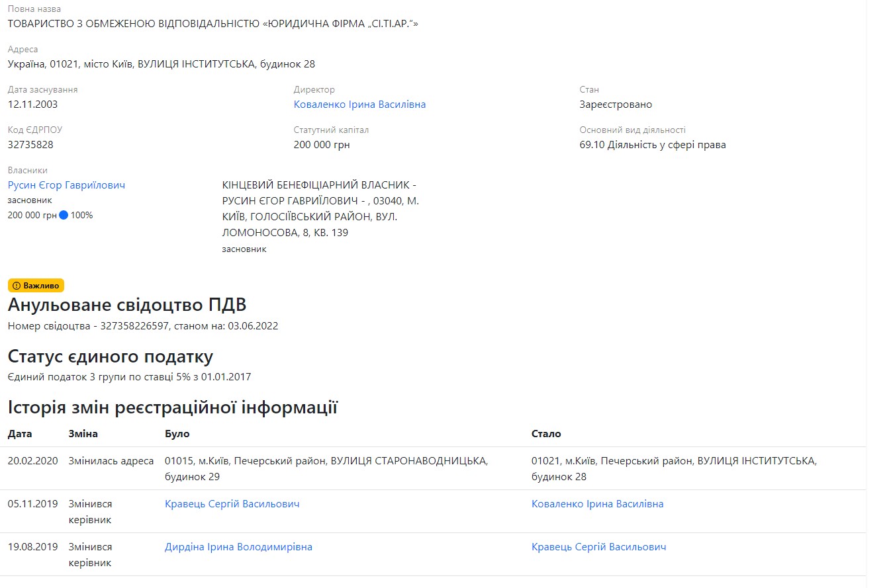Click the Було column header
Viewport: 889px width, 588px height.
[177, 434]
